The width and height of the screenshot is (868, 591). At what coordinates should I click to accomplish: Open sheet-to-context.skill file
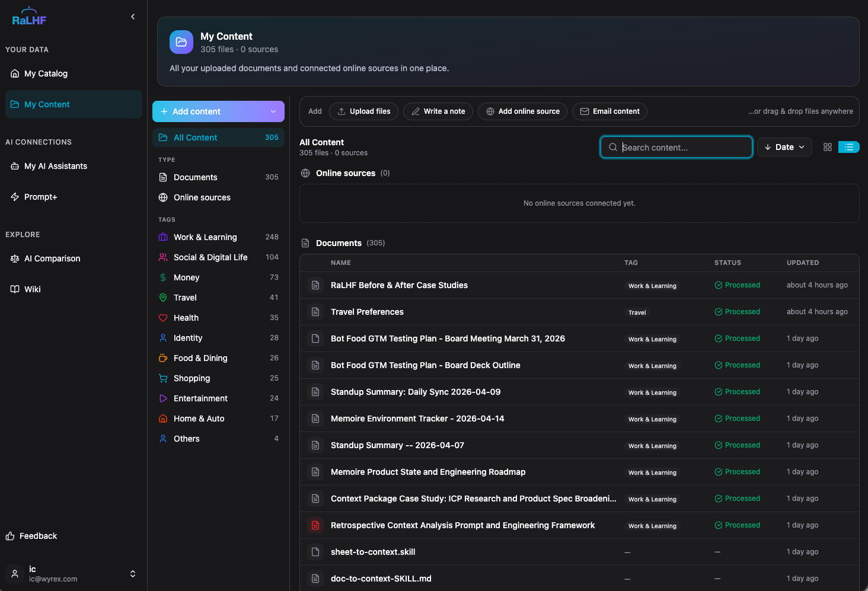pyautogui.click(x=373, y=552)
